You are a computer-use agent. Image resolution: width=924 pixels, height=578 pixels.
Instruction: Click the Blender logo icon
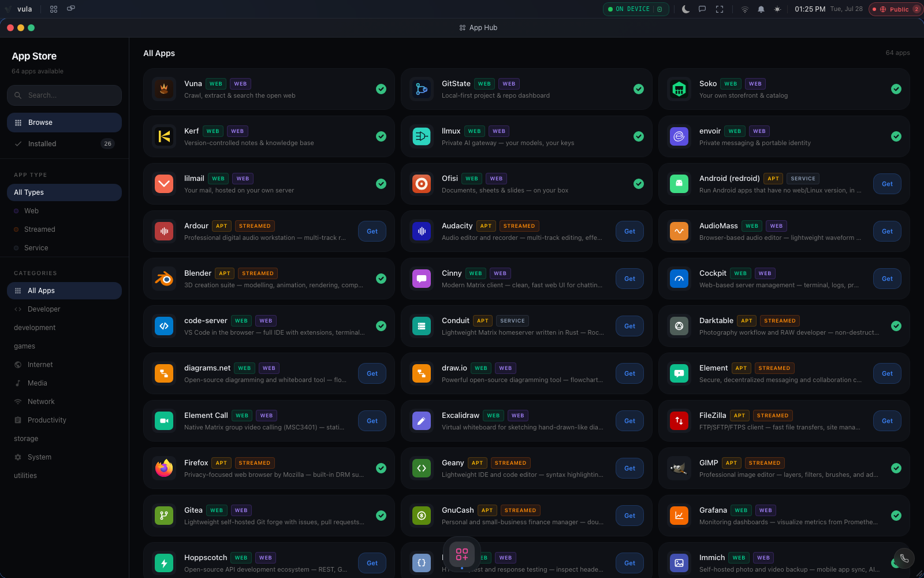click(164, 279)
